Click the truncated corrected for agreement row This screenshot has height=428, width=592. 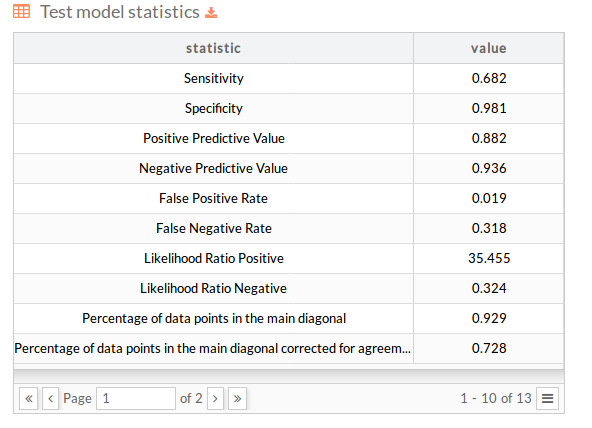click(x=288, y=348)
